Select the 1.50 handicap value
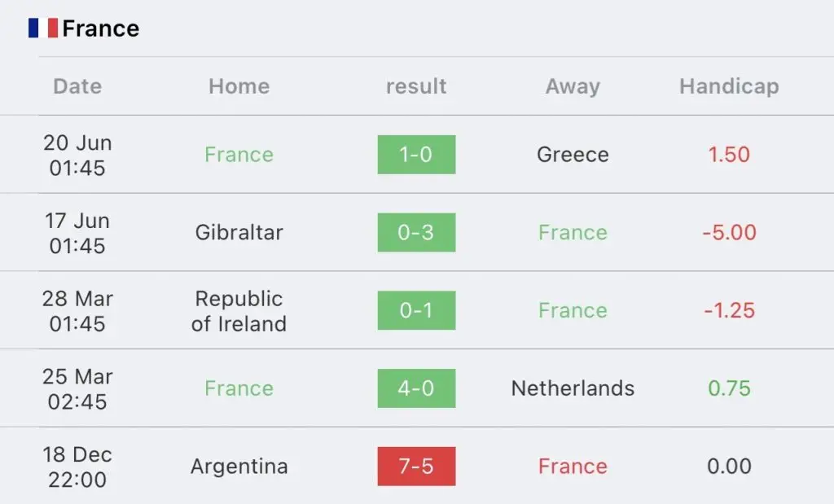834x504 pixels. (x=729, y=155)
